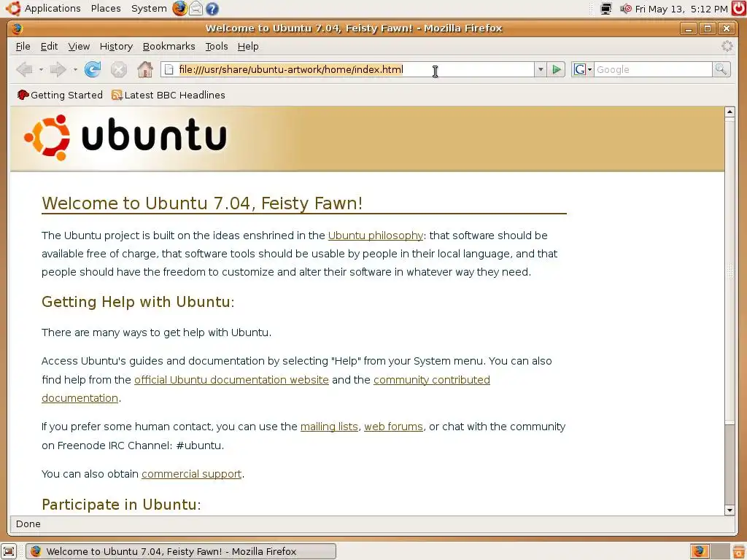Click the Firefox activity throbber
Image resolution: width=747 pixels, height=560 pixels.
point(727,46)
